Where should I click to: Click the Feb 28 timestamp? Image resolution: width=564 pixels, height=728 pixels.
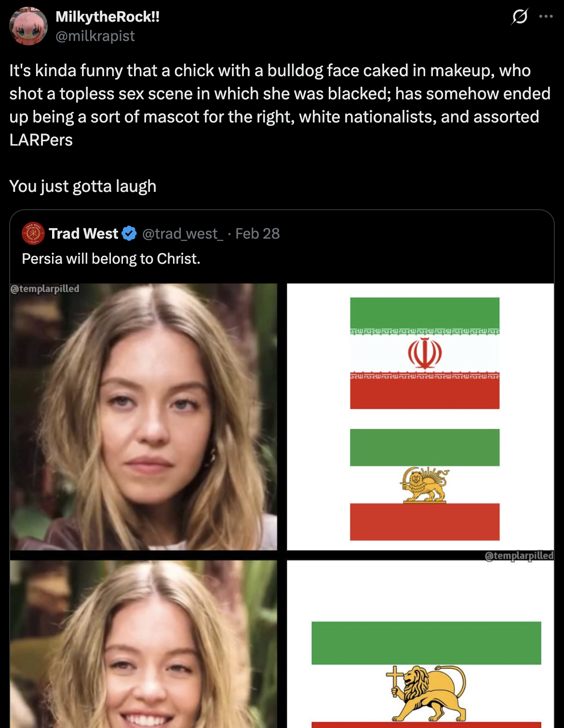[257, 233]
